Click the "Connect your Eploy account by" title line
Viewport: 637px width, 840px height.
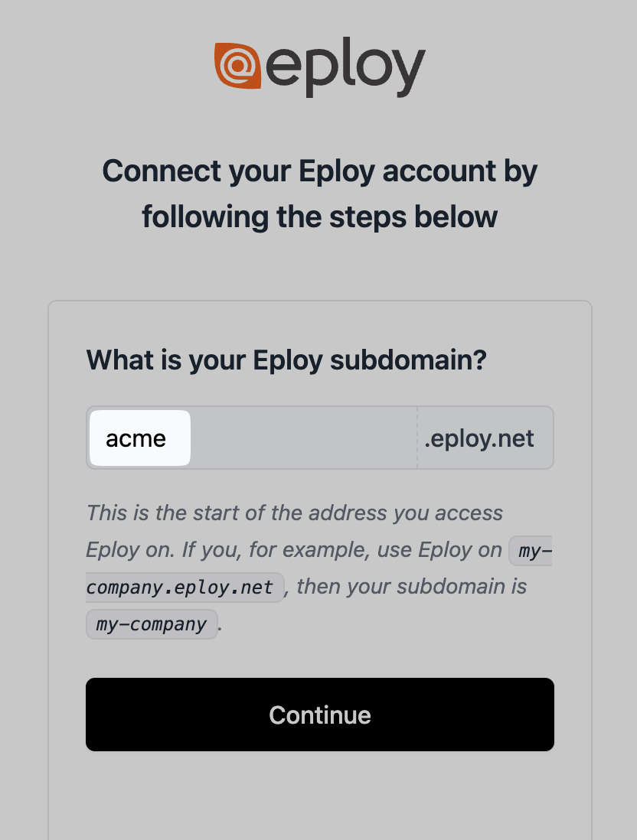319,171
